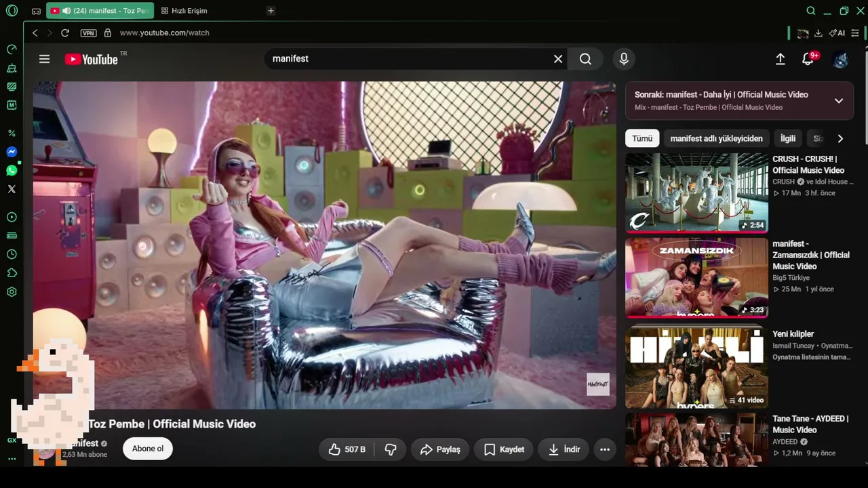Open more actions three-dot menu

605,449
